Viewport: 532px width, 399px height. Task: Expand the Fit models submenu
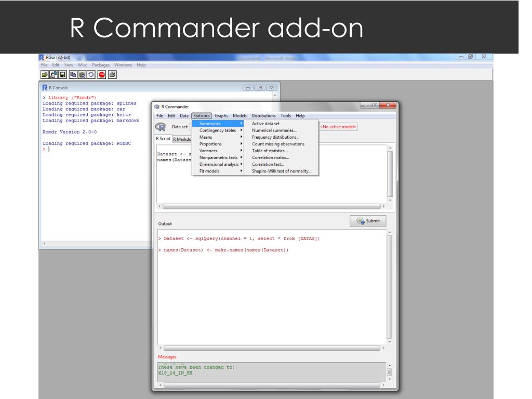tap(218, 171)
